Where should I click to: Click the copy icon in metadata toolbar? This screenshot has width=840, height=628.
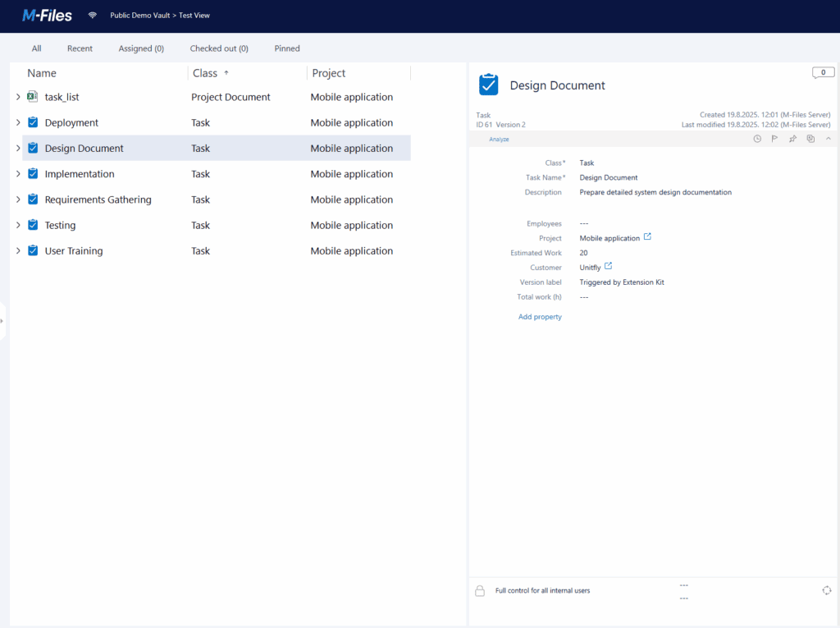(x=810, y=140)
